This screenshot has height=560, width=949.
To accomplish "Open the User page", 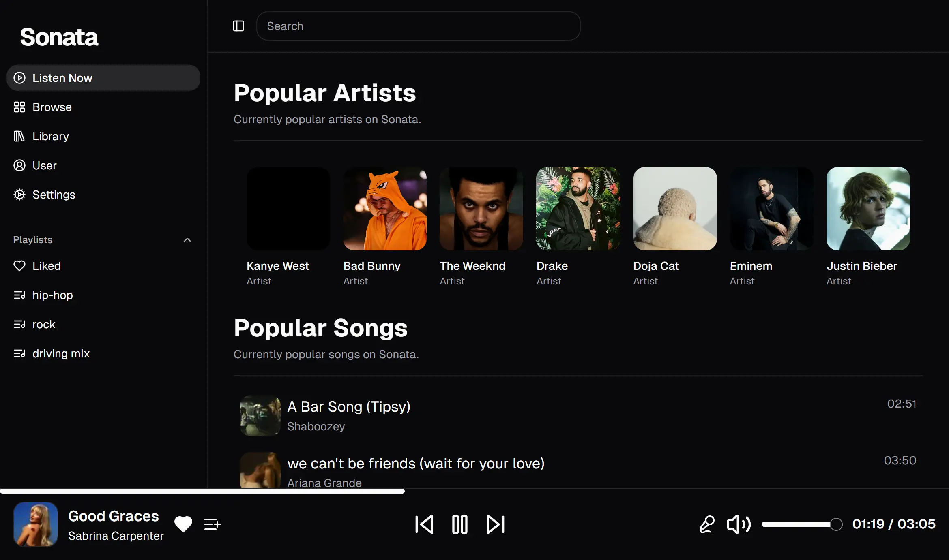I will [x=44, y=165].
